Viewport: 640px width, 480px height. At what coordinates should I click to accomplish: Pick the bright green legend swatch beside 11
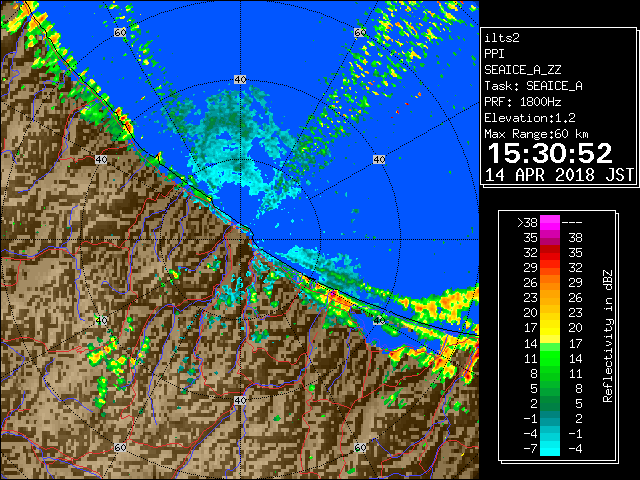click(x=550, y=358)
